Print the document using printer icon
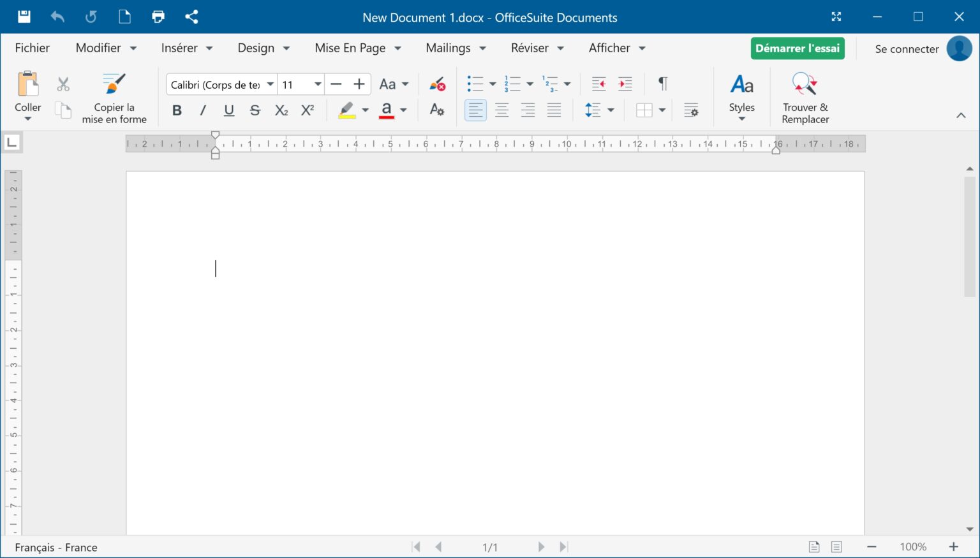The width and height of the screenshot is (980, 558). [158, 17]
